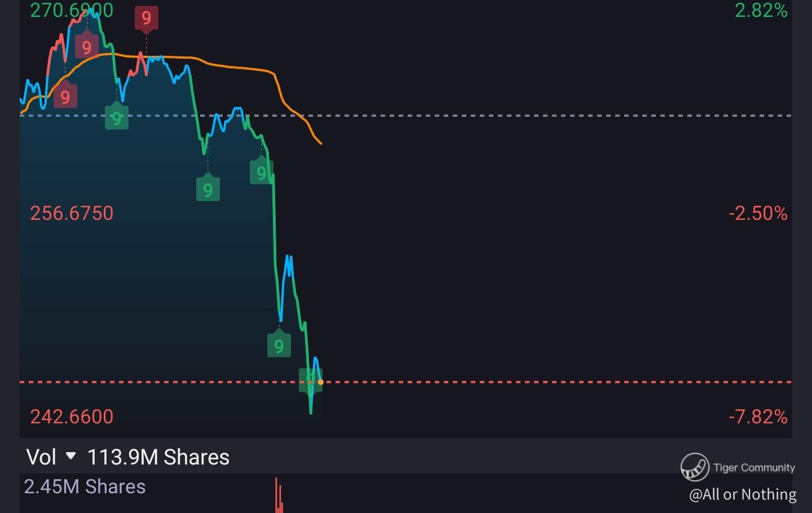Open the @All or Nothing author link
The height and width of the screenshot is (513, 812).
point(743,494)
